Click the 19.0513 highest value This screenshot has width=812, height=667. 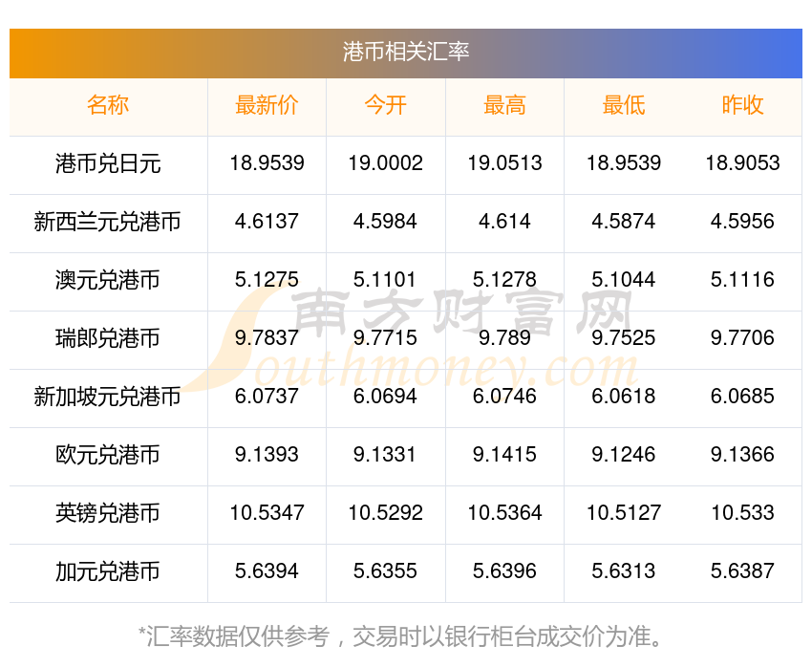(504, 163)
